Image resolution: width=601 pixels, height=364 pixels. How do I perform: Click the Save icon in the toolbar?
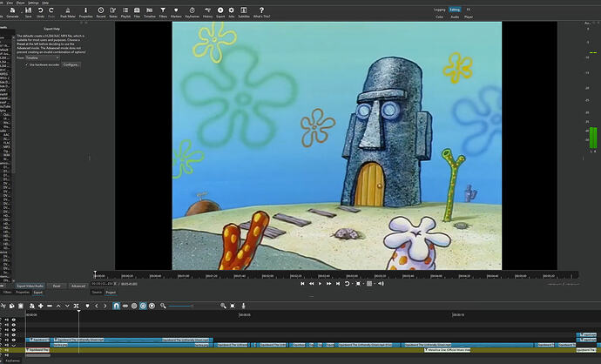[28, 10]
